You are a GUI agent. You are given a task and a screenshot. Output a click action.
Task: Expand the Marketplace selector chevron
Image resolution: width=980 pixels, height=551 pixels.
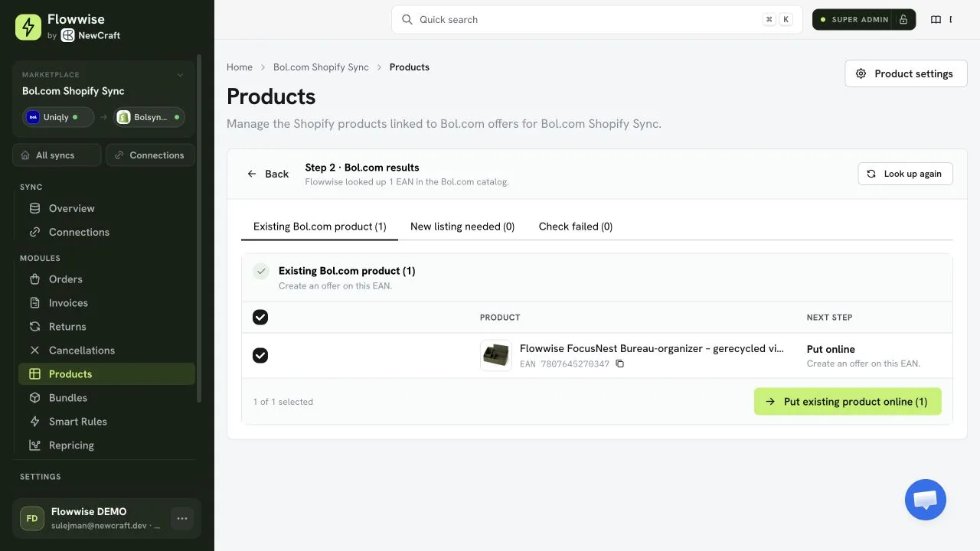181,75
